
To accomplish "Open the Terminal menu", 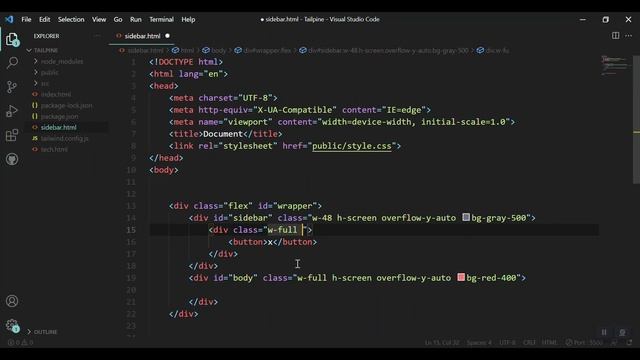I will coord(161,19).
